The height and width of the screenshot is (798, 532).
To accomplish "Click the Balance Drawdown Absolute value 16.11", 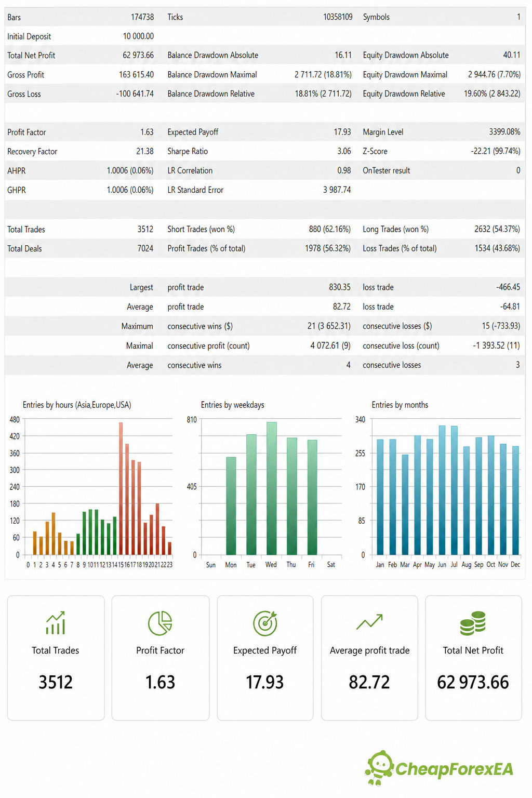I will click(x=343, y=55).
